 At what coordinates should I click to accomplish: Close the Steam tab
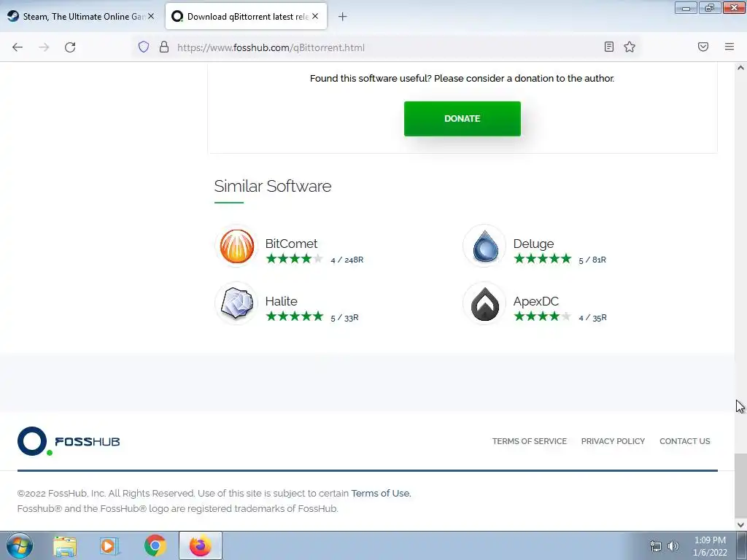(x=150, y=16)
